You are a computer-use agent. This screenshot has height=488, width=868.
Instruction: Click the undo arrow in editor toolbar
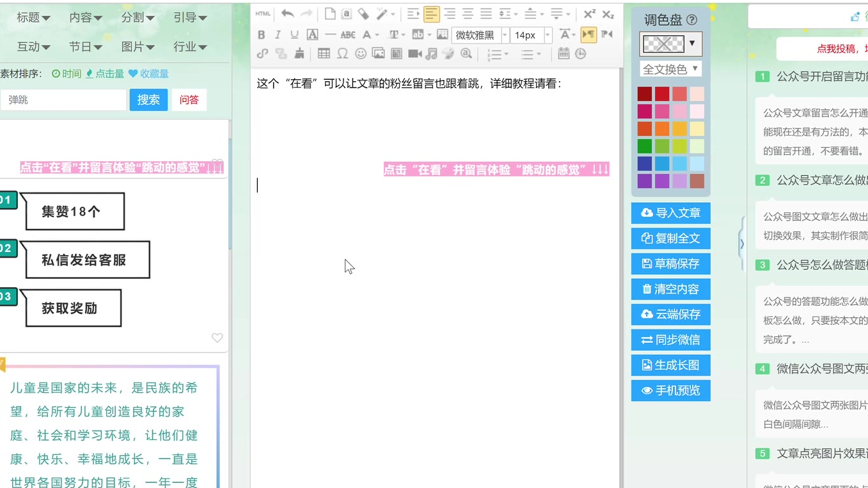tap(287, 14)
